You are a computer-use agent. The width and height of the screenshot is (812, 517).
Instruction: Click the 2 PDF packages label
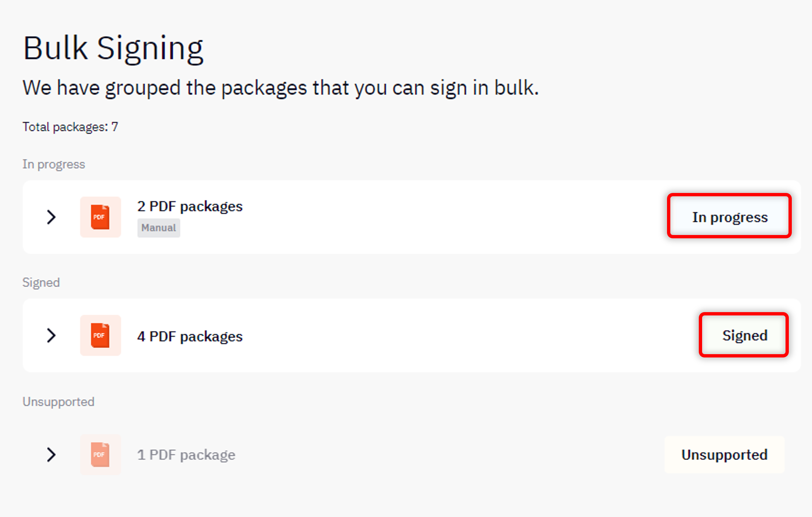pyautogui.click(x=190, y=206)
